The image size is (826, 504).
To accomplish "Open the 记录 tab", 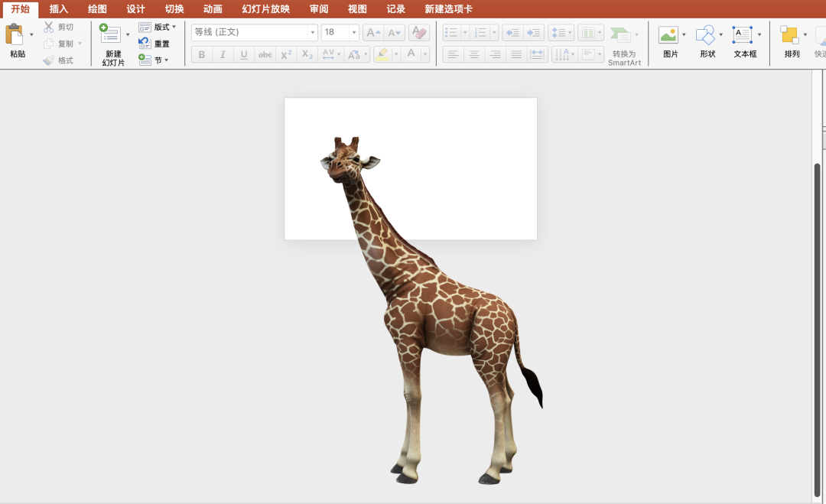I will pyautogui.click(x=395, y=9).
